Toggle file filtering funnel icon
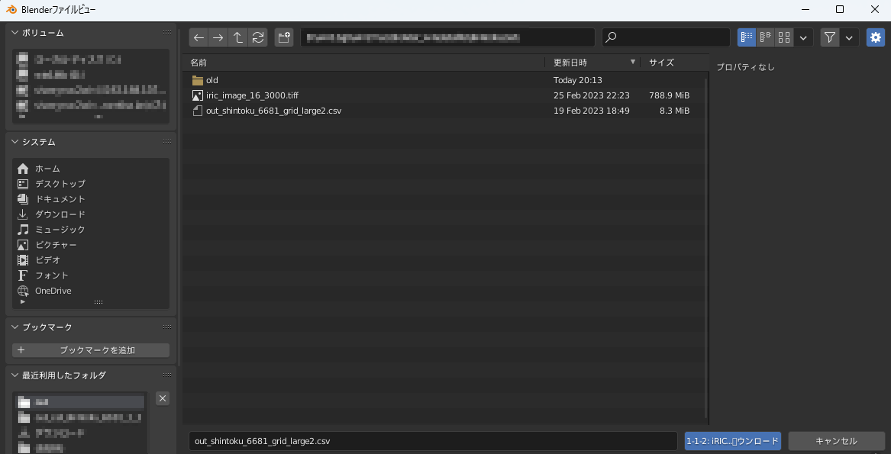 click(830, 38)
